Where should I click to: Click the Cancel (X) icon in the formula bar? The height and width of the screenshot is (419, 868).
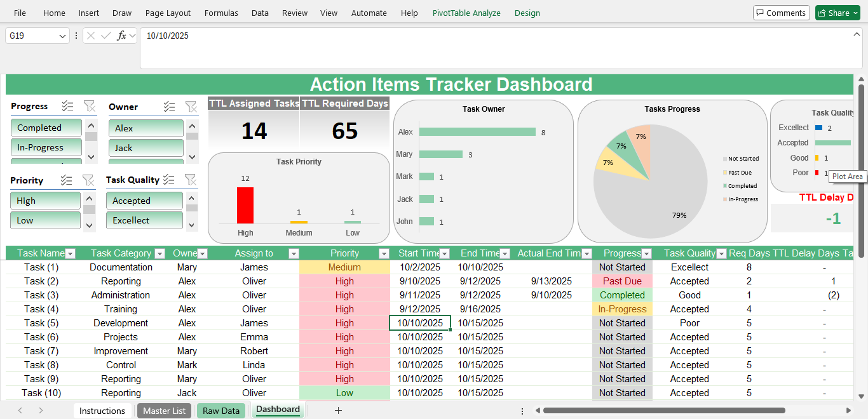tap(91, 36)
